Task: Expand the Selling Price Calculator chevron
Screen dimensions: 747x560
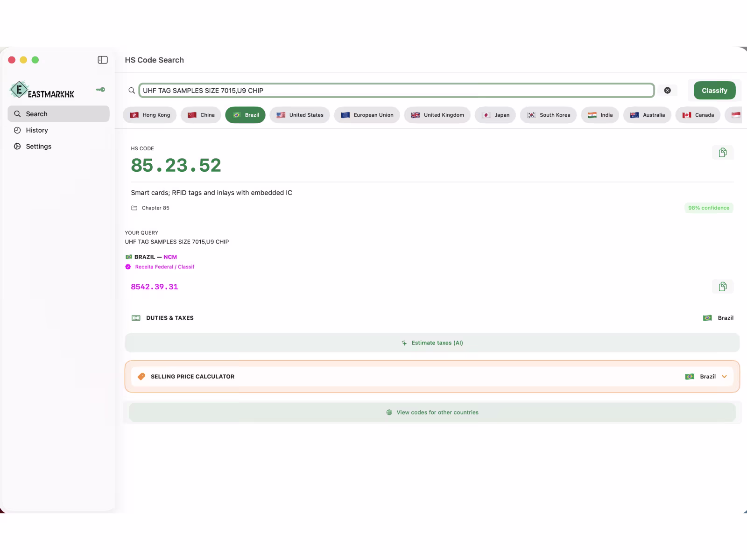Action: [x=724, y=377]
